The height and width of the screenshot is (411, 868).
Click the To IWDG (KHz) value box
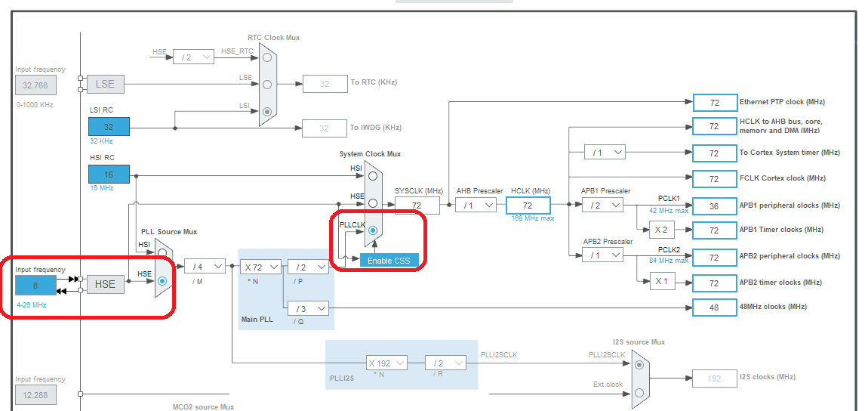324,128
